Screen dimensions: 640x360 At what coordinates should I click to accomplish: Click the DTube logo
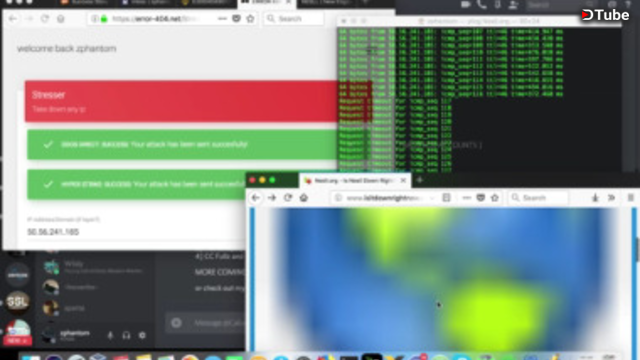605,15
